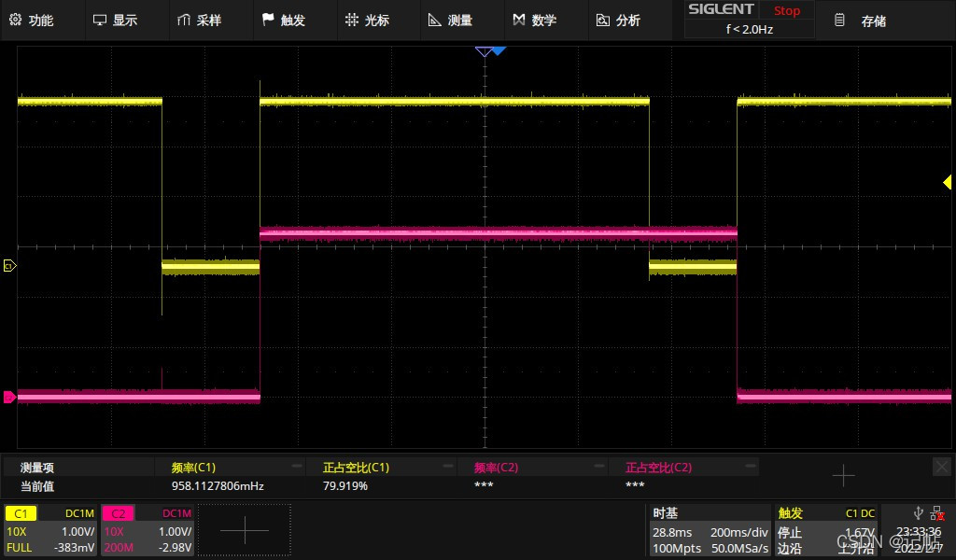
Task: Open the 光标 cursors menu
Action: 367,21
